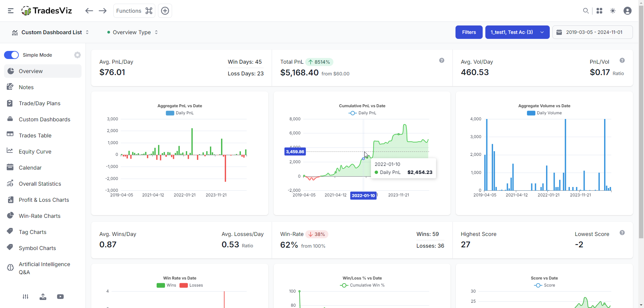The height and width of the screenshot is (308, 644).
Task: Click the Tag Charts tag icon
Action: [x=10, y=231]
